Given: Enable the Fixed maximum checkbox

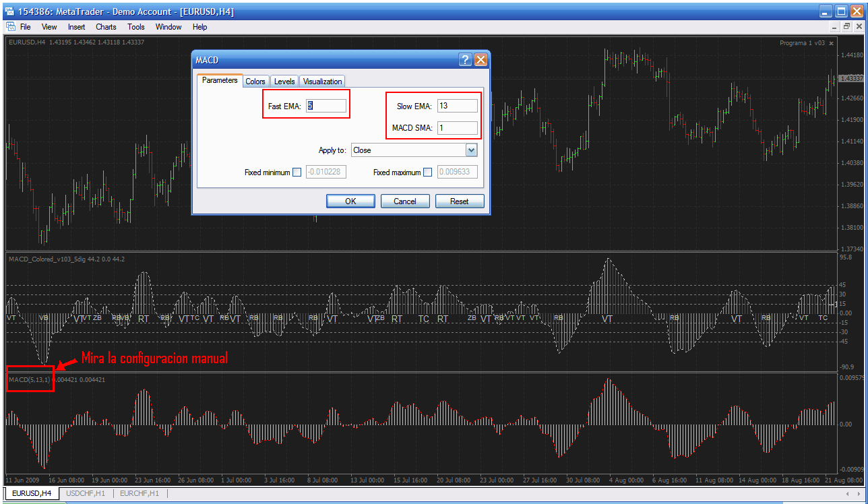Looking at the screenshot, I should 427,172.
